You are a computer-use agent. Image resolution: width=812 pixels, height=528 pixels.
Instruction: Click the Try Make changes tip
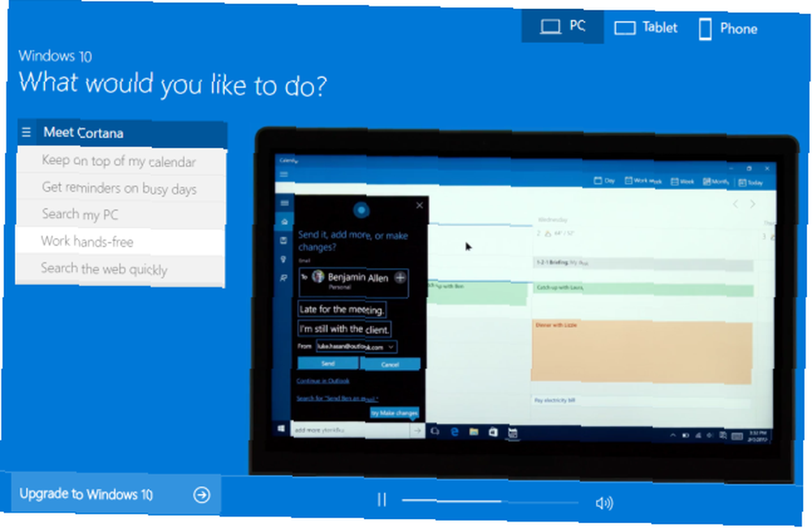(394, 413)
